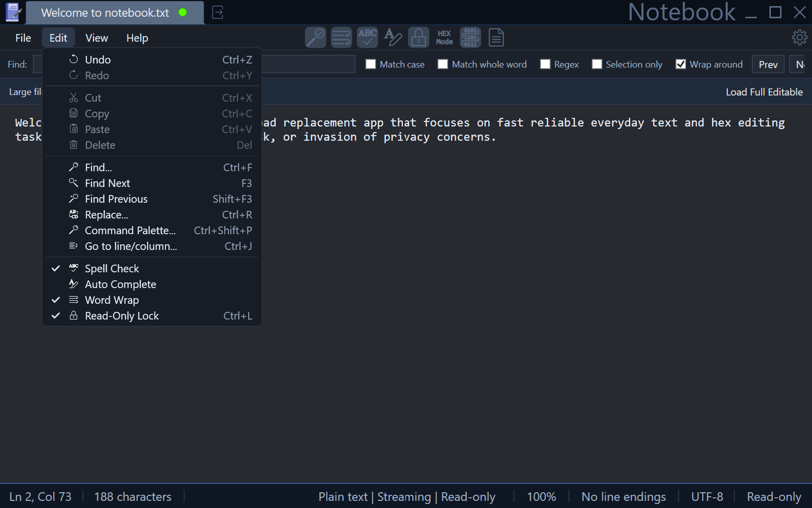Uncheck Wrap around checkbox

tap(681, 64)
